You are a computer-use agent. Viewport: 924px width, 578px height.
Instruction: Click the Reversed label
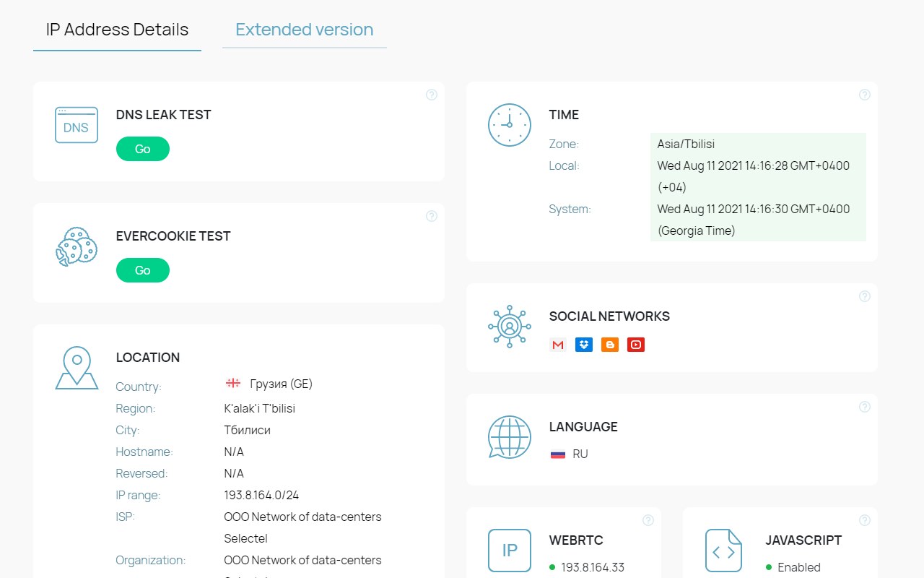141,473
